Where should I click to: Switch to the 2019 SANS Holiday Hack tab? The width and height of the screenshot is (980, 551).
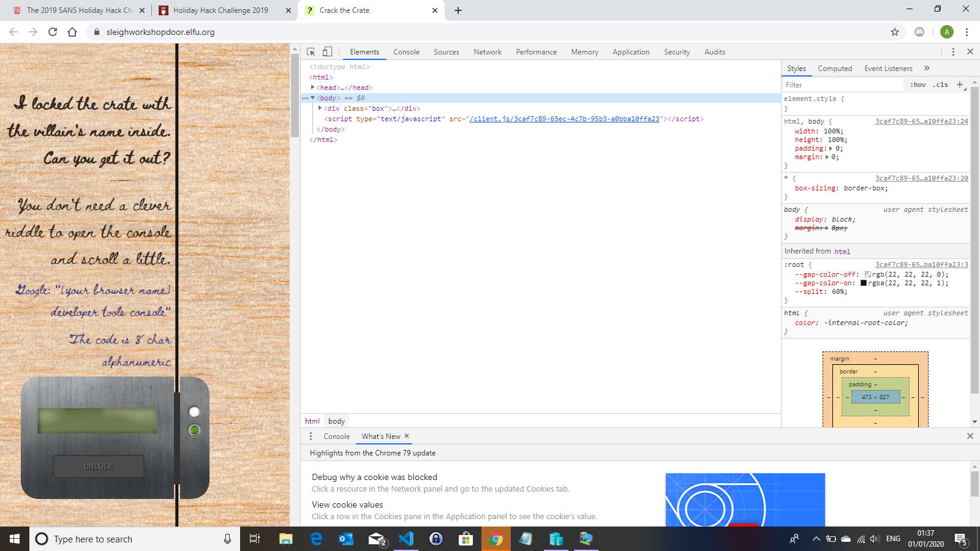coord(79,10)
